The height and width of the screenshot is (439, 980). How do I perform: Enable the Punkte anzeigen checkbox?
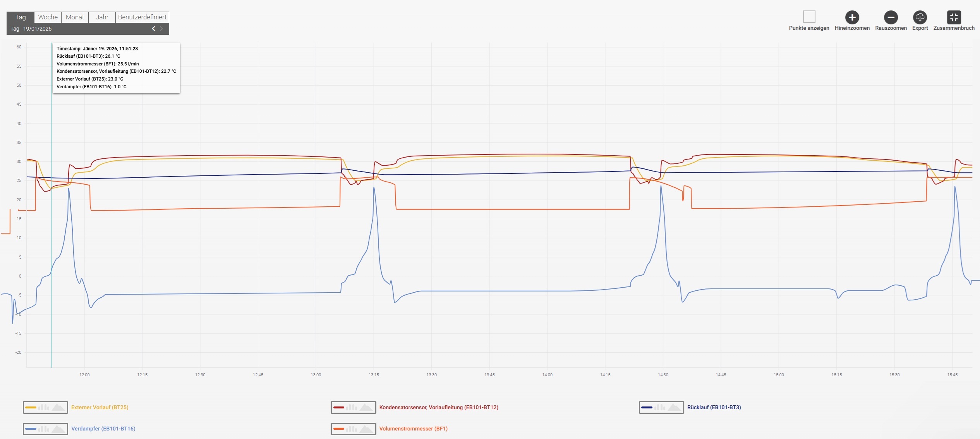809,17
